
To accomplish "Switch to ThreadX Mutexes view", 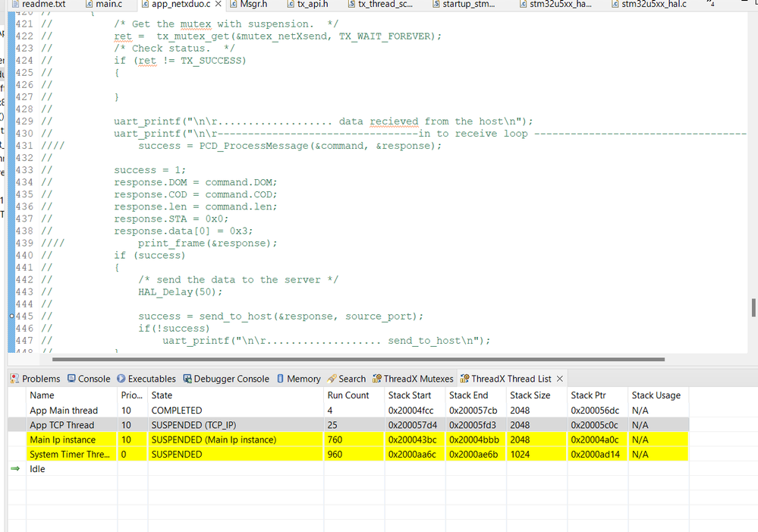I will (413, 379).
